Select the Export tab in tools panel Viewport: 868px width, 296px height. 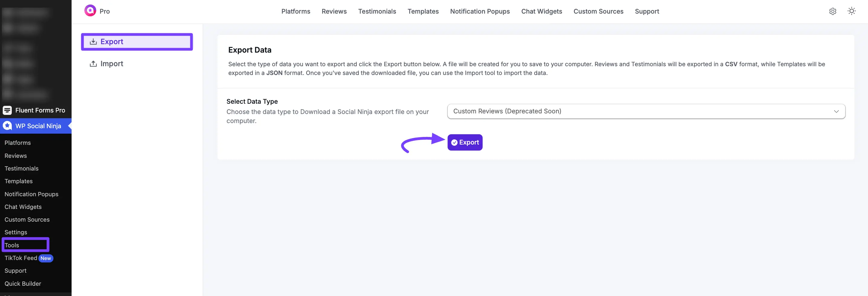137,41
